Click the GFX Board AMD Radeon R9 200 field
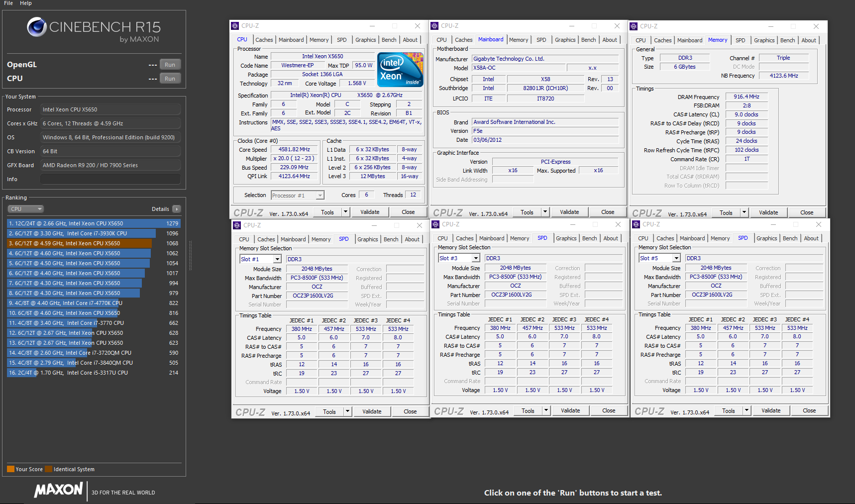855x504 pixels. tap(110, 165)
